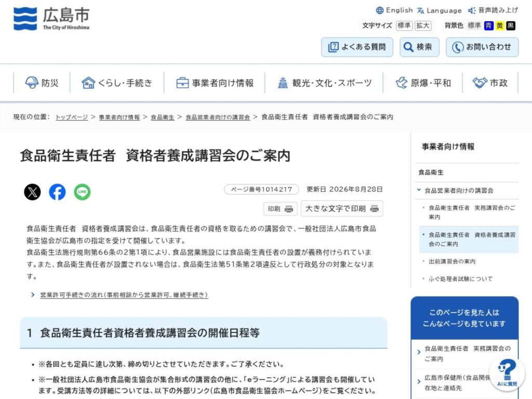Set background color to 標準
Screen dimensions: 532x399
[x=474, y=25]
